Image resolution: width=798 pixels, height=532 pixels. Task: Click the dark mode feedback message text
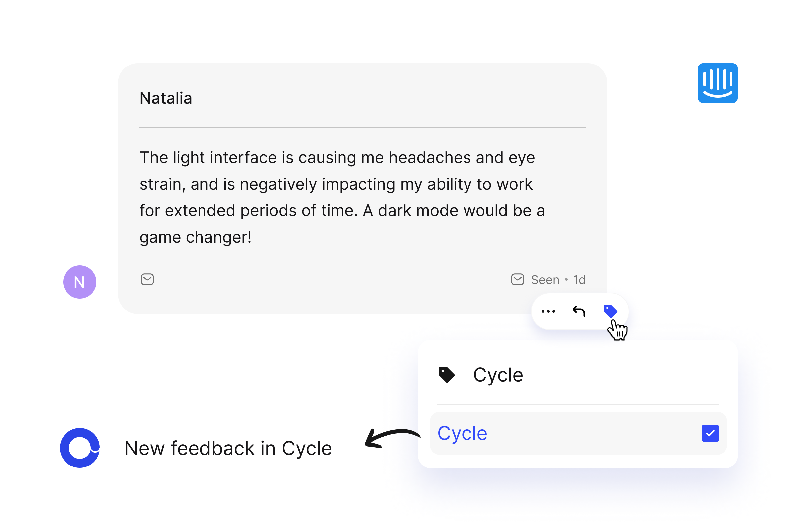(x=342, y=198)
